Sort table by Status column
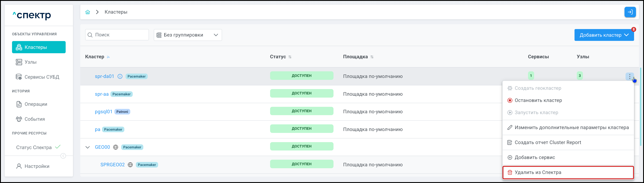Screen dimensions: 644x183 pyautogui.click(x=290, y=57)
